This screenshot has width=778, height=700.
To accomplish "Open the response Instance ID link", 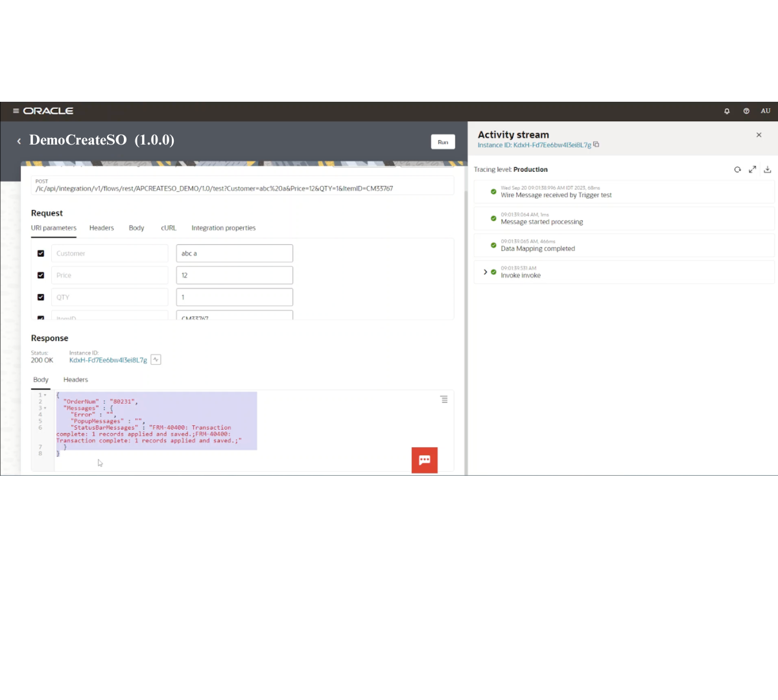I will tap(108, 360).
